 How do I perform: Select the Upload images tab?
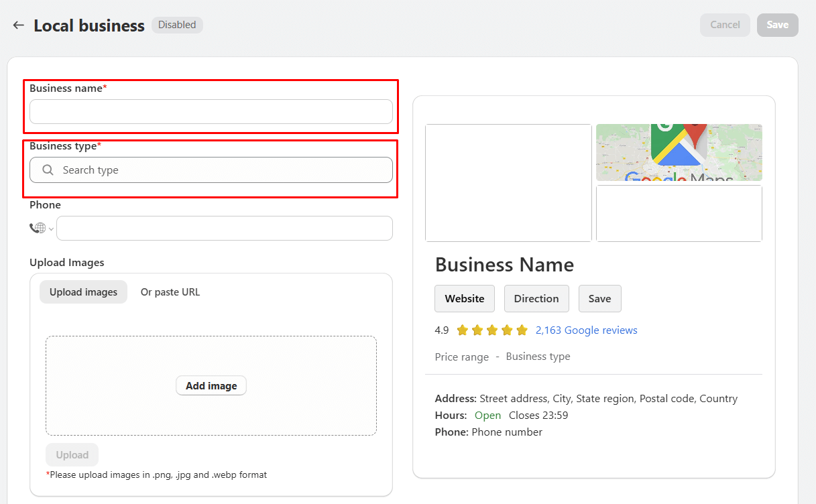coord(83,292)
